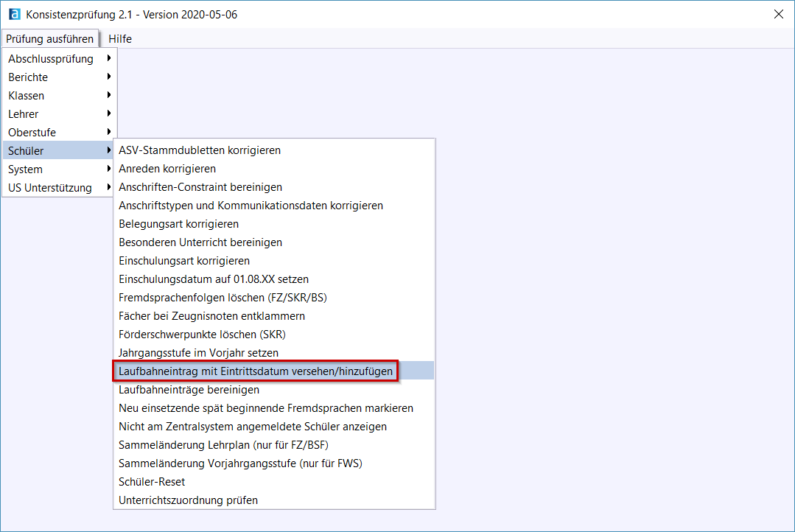The width and height of the screenshot is (795, 532).
Task: Choose Belegungsart korrigieren
Action: click(x=274, y=224)
